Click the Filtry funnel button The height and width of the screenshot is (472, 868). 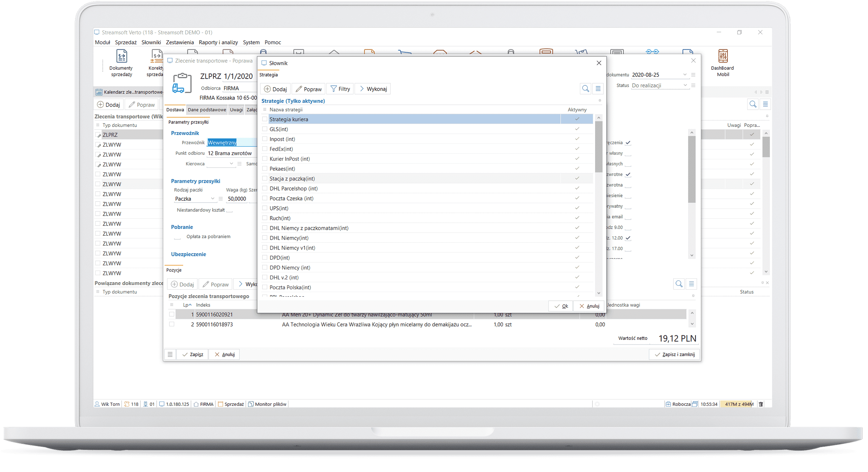pyautogui.click(x=340, y=89)
